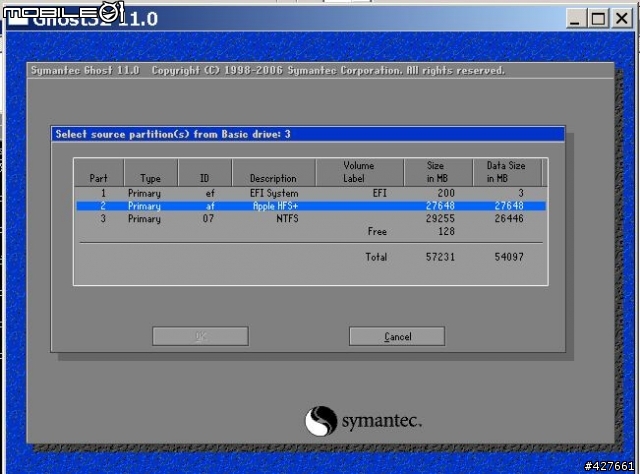This screenshot has height=474, width=640.
Task: Select the NTFS partition row
Action: (311, 218)
